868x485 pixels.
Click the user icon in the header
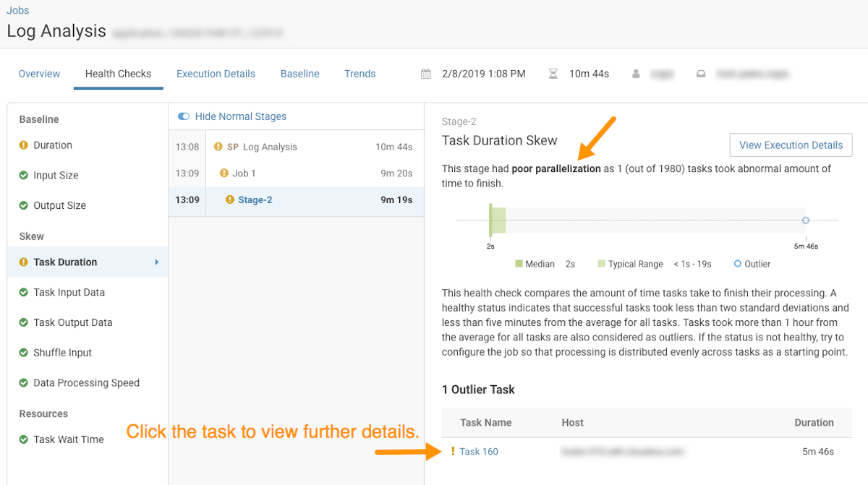[636, 74]
